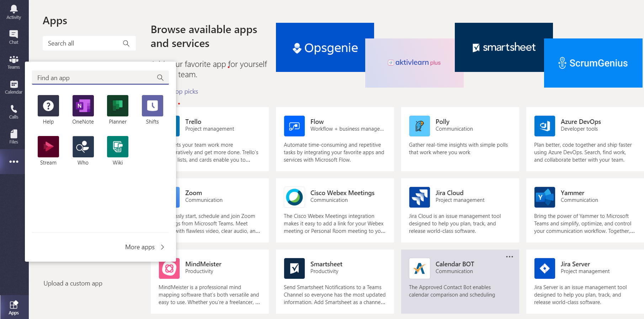Screen dimensions: 644x319
Task: Click the Polly card title
Action: point(442,122)
